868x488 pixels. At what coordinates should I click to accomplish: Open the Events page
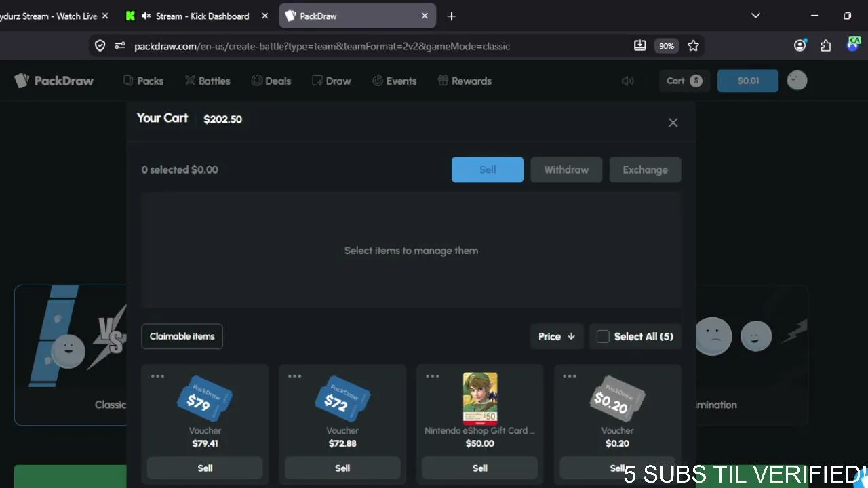395,81
